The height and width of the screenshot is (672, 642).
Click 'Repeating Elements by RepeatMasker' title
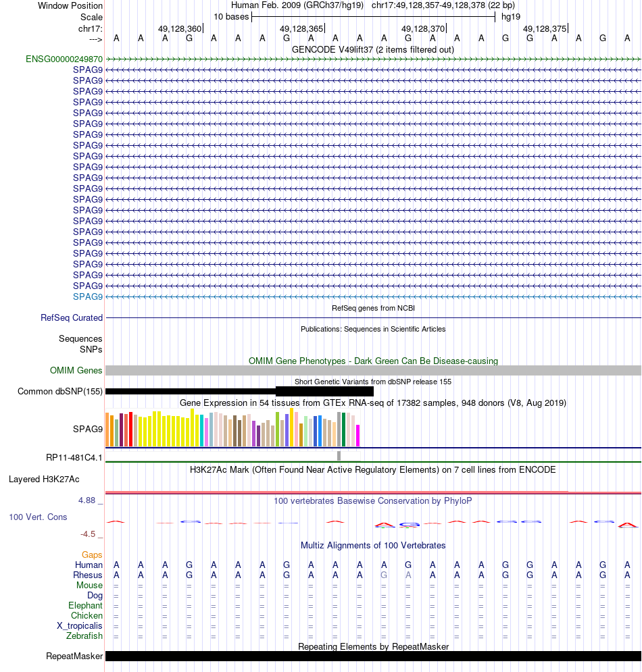click(x=373, y=647)
